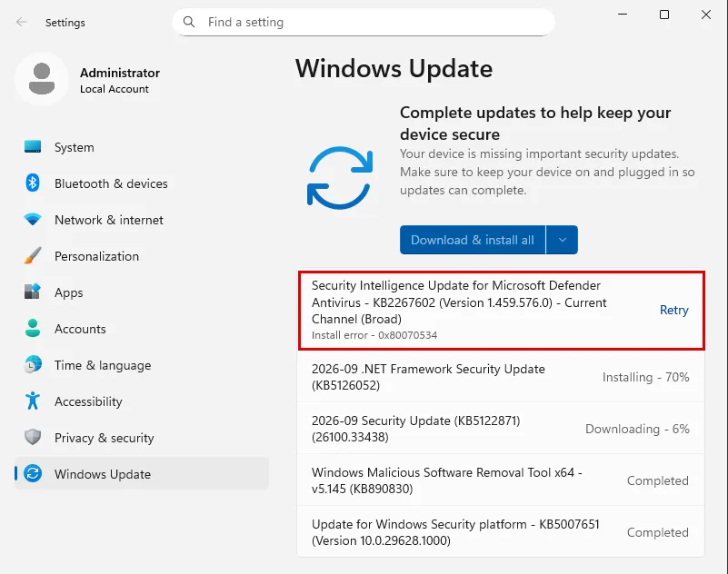Navigate to Accounts settings
This screenshot has height=574, width=728.
coord(142,329)
